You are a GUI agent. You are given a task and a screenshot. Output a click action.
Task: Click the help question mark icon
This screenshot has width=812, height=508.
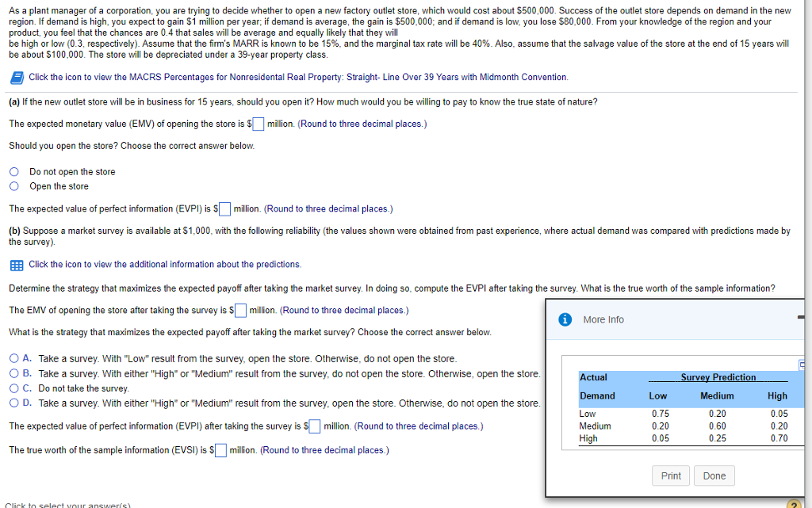tap(794, 504)
